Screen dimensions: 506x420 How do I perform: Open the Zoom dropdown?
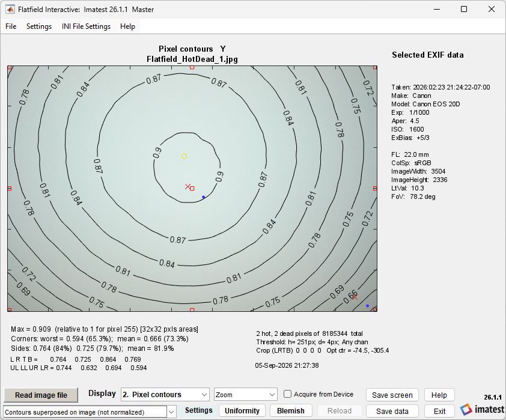coord(246,395)
